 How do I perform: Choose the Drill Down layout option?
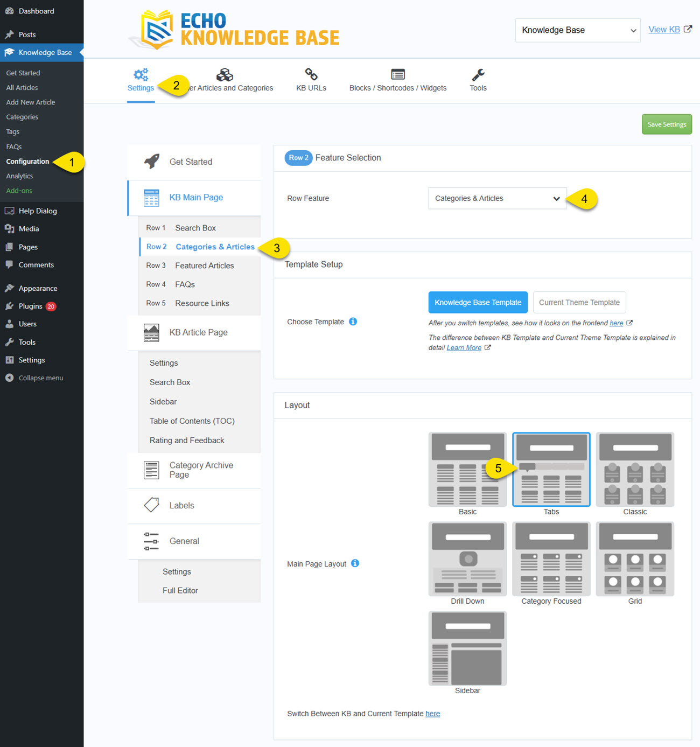coord(467,558)
